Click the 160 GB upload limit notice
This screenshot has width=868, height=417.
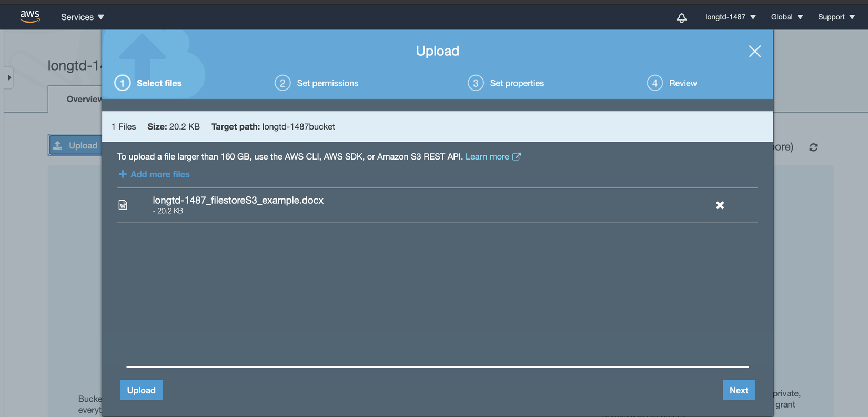(x=290, y=157)
